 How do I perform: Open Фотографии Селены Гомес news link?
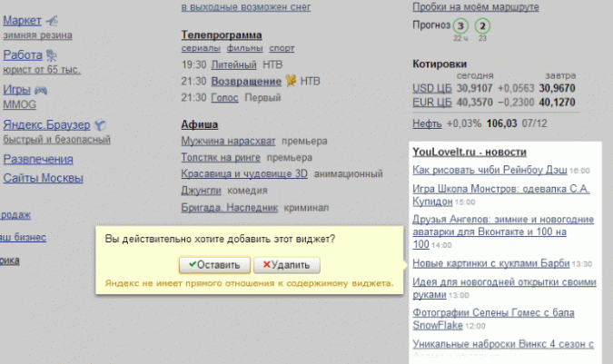(493, 319)
